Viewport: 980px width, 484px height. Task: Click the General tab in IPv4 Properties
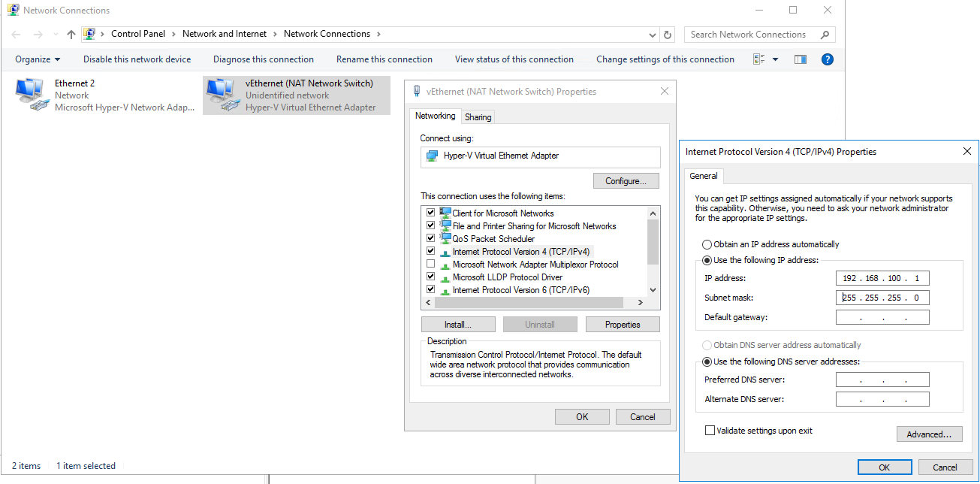[704, 176]
